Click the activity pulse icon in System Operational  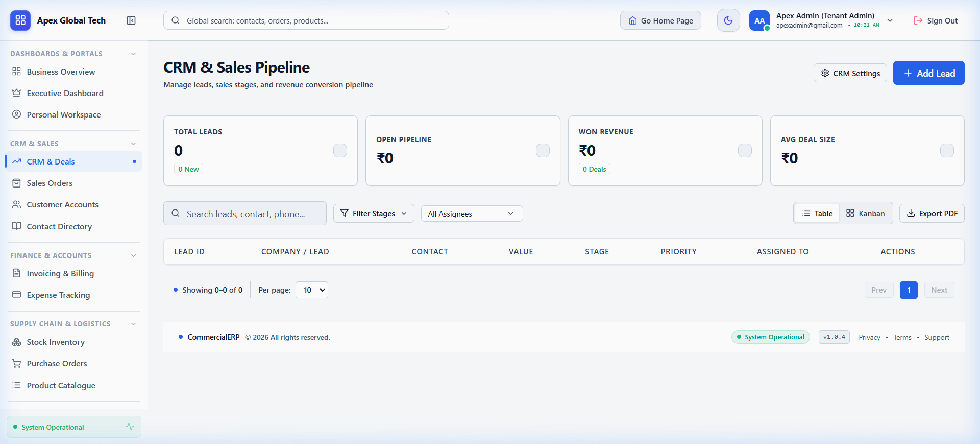[130, 427]
